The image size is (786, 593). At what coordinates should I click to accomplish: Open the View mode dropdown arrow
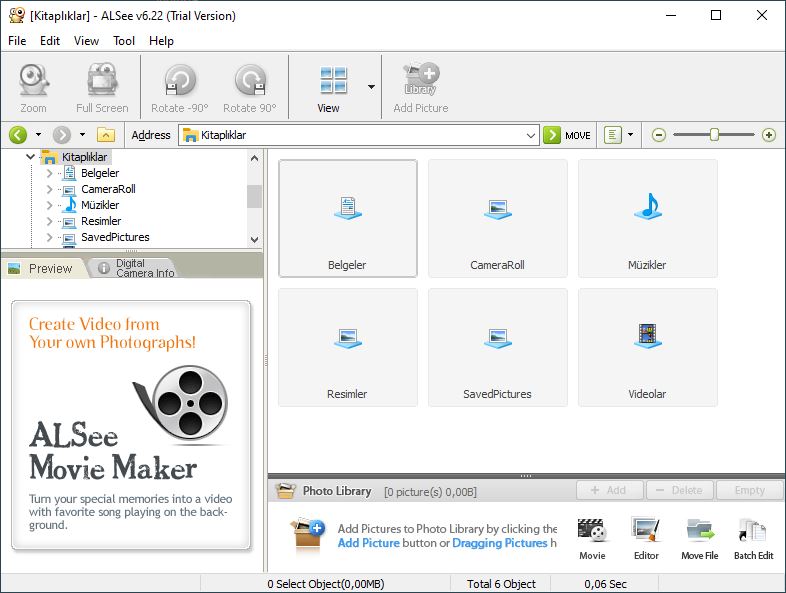pos(371,87)
